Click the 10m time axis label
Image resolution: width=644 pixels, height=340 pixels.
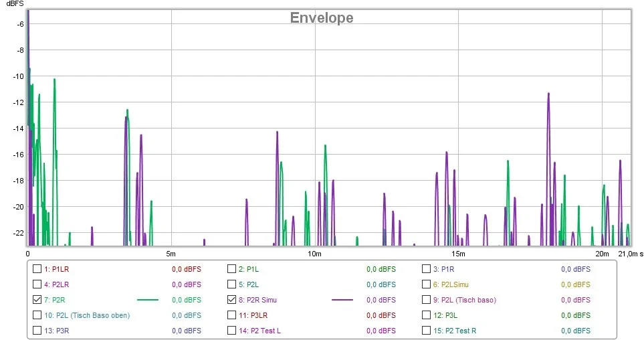pyautogui.click(x=314, y=254)
